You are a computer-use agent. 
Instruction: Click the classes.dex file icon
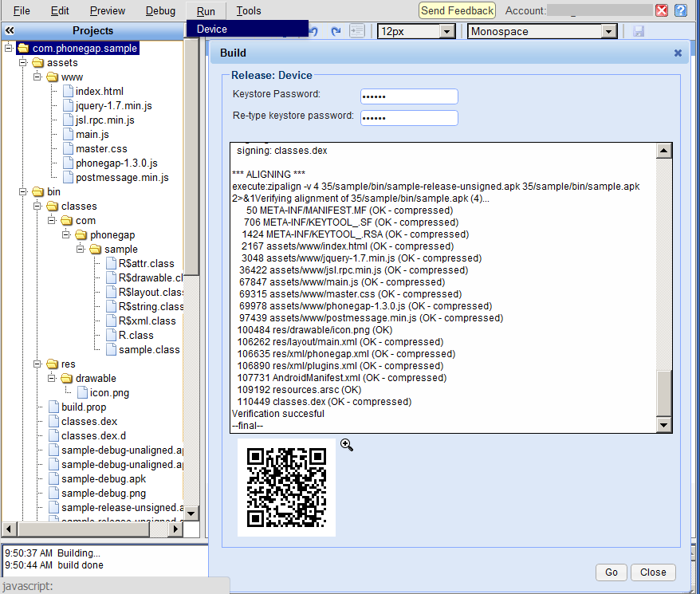coord(53,422)
